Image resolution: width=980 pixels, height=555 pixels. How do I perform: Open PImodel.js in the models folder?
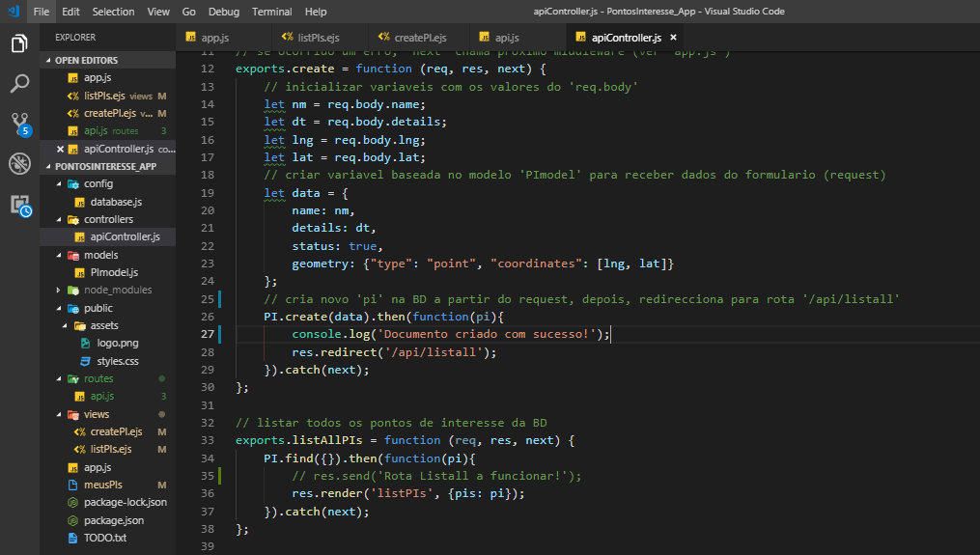click(114, 272)
